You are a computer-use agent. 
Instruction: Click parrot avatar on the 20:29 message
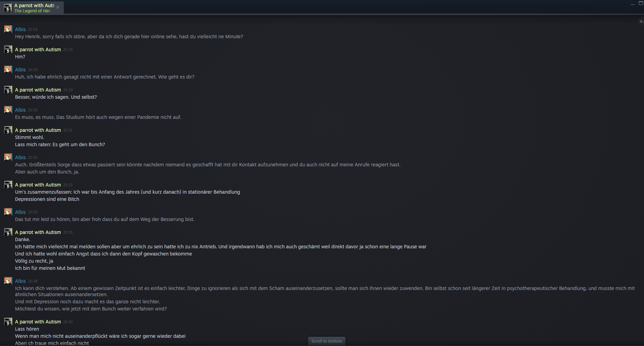8,89
